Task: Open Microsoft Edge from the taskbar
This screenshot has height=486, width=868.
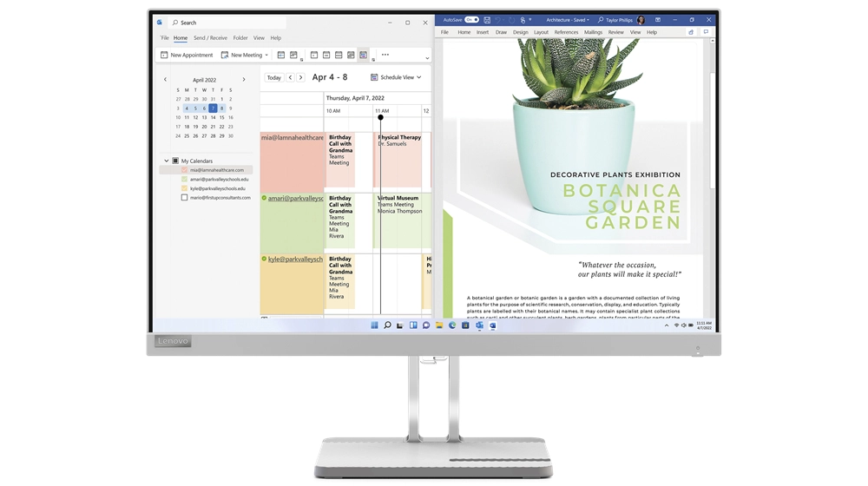Action: tap(452, 325)
